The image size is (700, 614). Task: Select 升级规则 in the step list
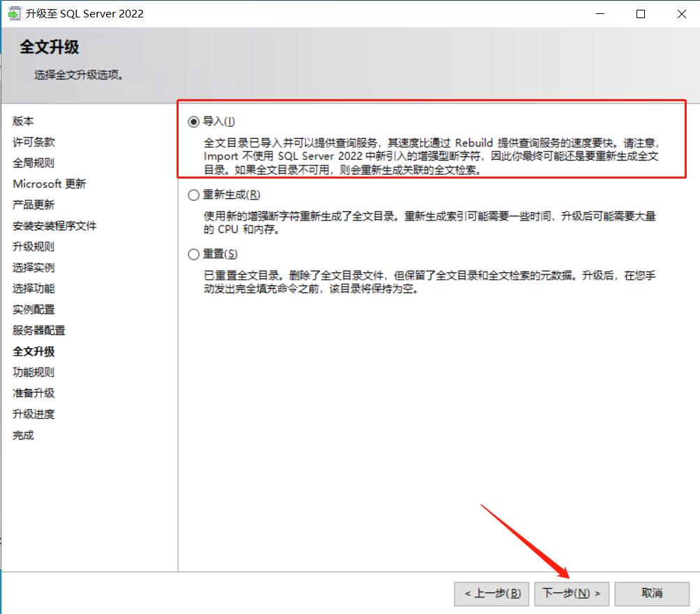33,247
